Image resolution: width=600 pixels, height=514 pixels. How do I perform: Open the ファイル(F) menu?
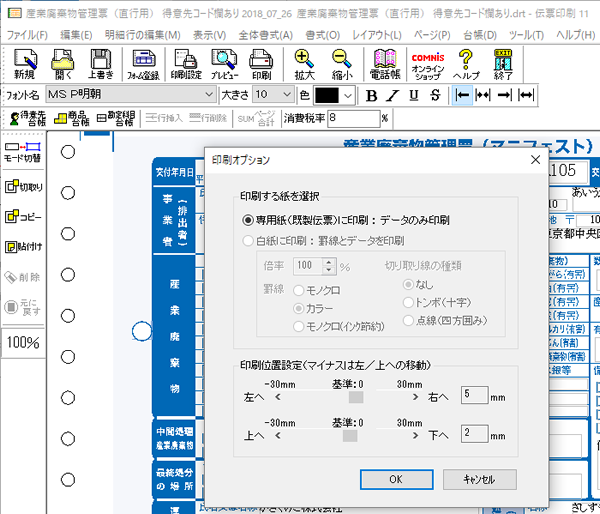tap(26, 35)
